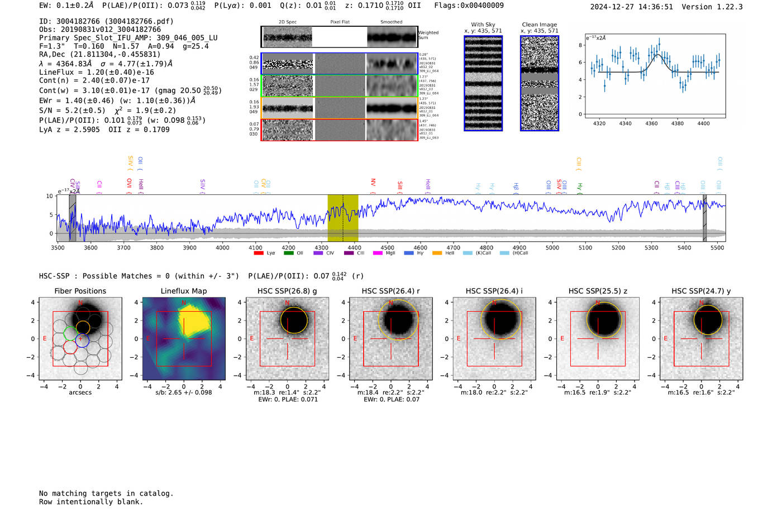This screenshot has height=532, width=782.
Task: Click the s/b: 2.65 +/- 0.098 label
Action: pyautogui.click(x=184, y=392)
